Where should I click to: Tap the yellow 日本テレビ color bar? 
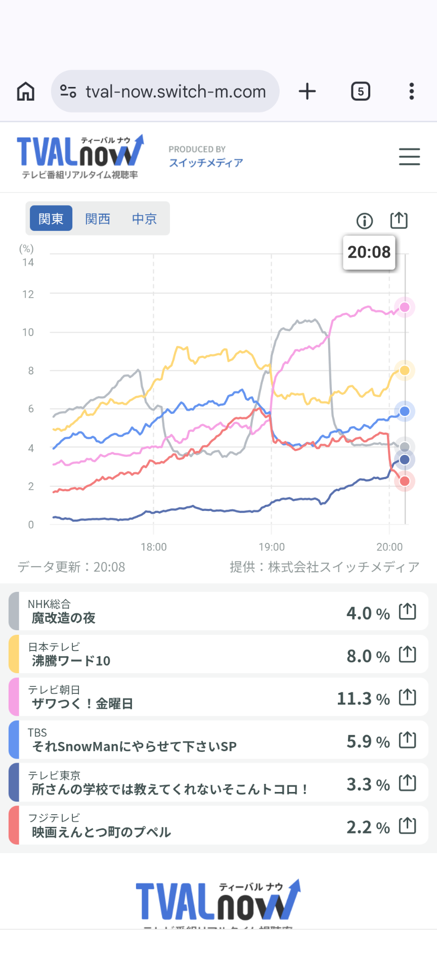14,655
